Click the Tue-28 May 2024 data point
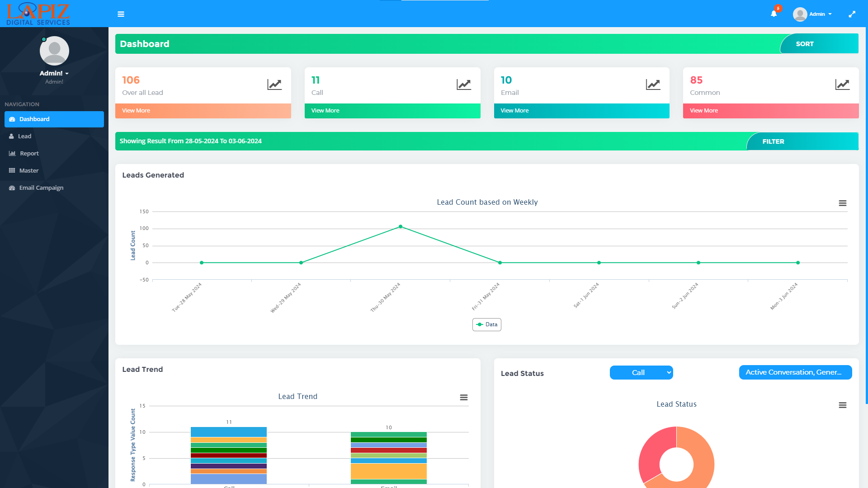This screenshot has width=868, height=488. [x=202, y=263]
